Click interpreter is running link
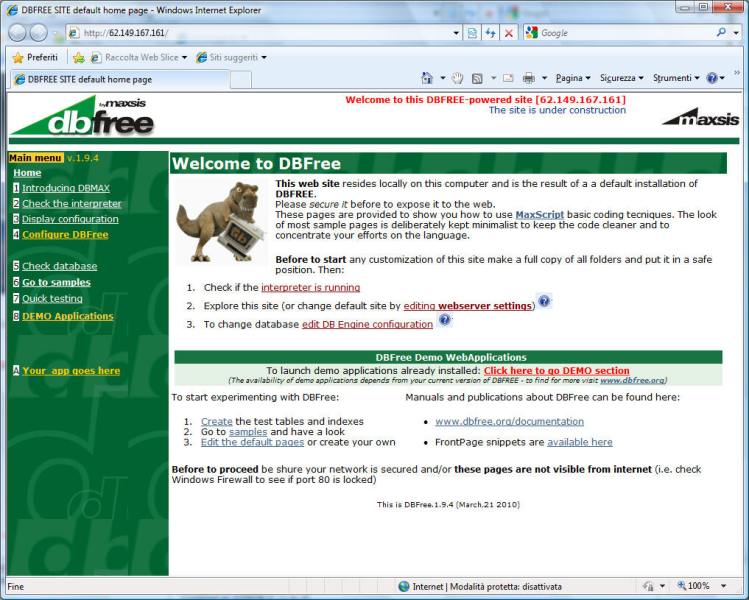The height and width of the screenshot is (600, 749). tap(310, 288)
